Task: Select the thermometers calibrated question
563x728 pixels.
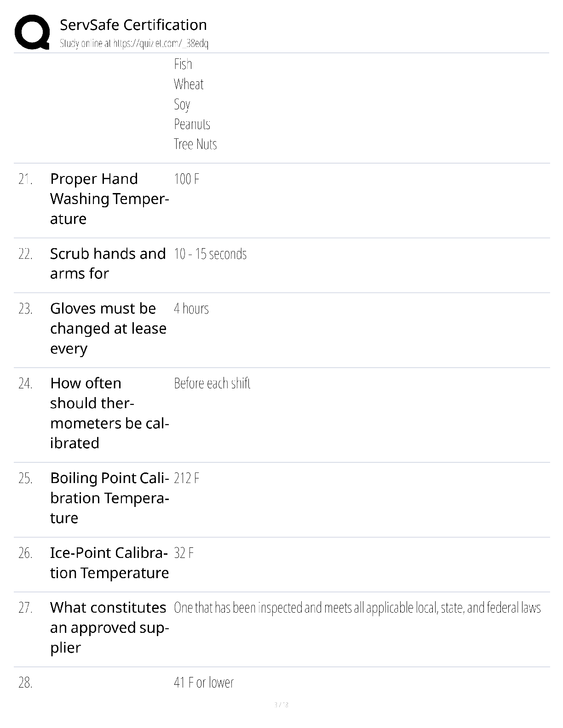Action: 109,413
